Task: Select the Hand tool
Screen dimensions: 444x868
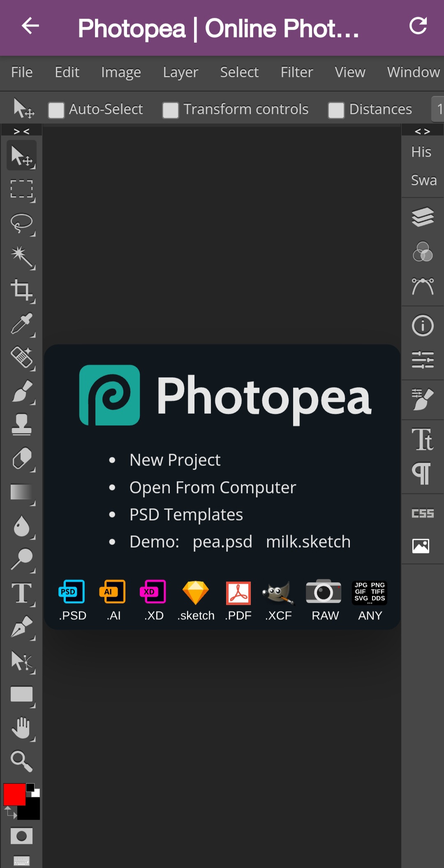Action: [21, 728]
